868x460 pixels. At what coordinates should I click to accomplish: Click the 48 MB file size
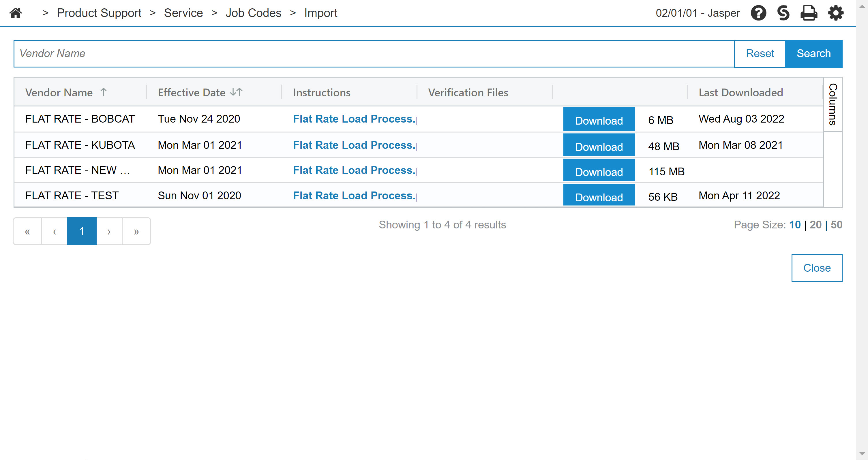[663, 146]
